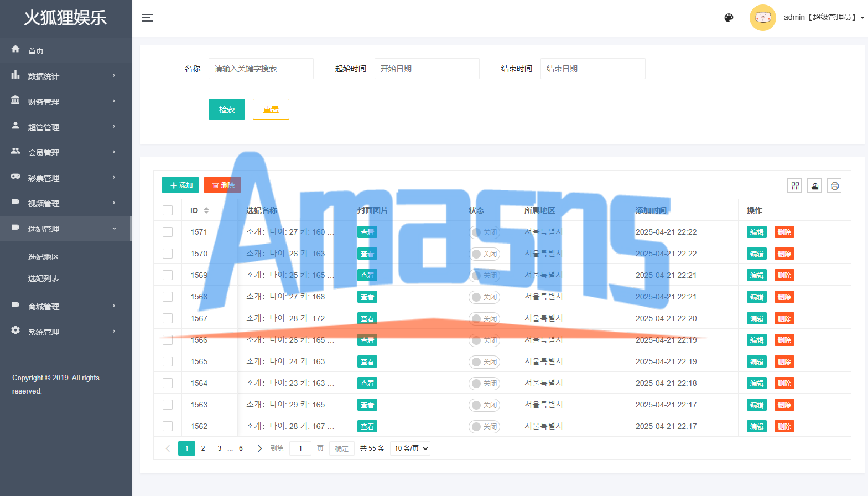Click 编辑 edit button for row 1563

(x=757, y=405)
